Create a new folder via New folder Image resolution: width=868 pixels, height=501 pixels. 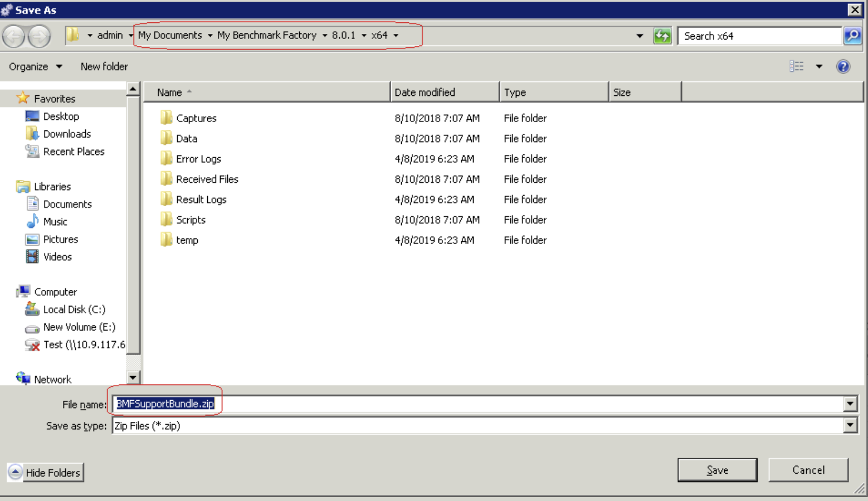coord(104,66)
